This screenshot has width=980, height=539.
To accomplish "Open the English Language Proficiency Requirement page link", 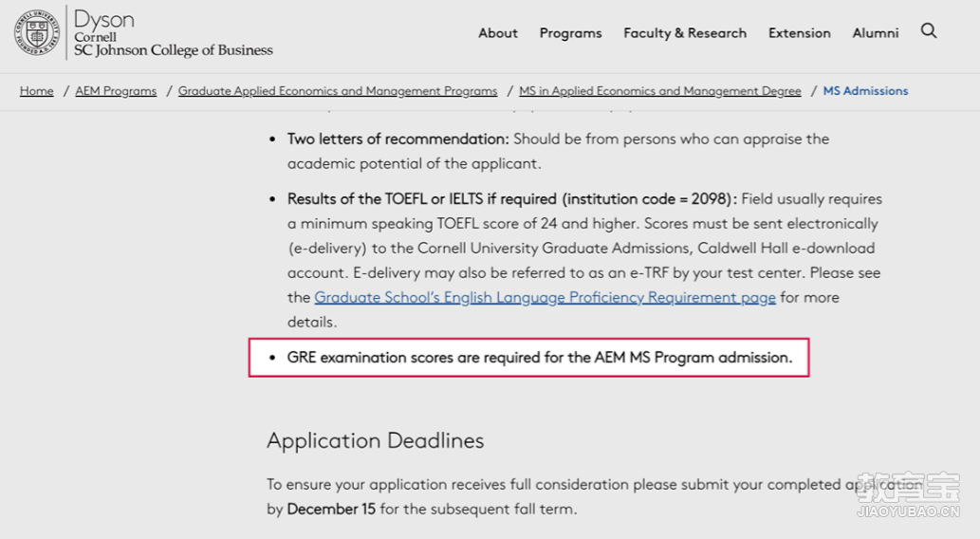I will coord(545,297).
